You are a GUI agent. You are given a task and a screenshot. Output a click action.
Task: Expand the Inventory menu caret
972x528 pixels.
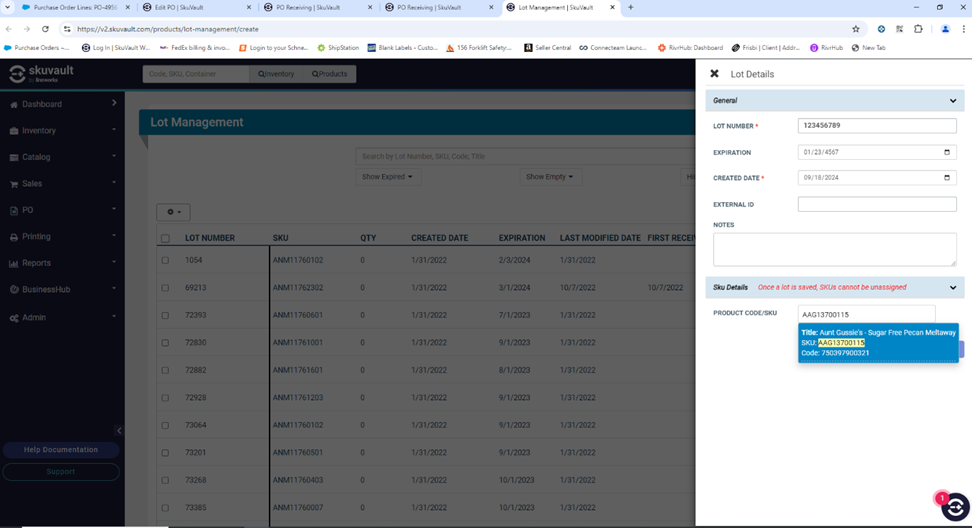point(114,130)
